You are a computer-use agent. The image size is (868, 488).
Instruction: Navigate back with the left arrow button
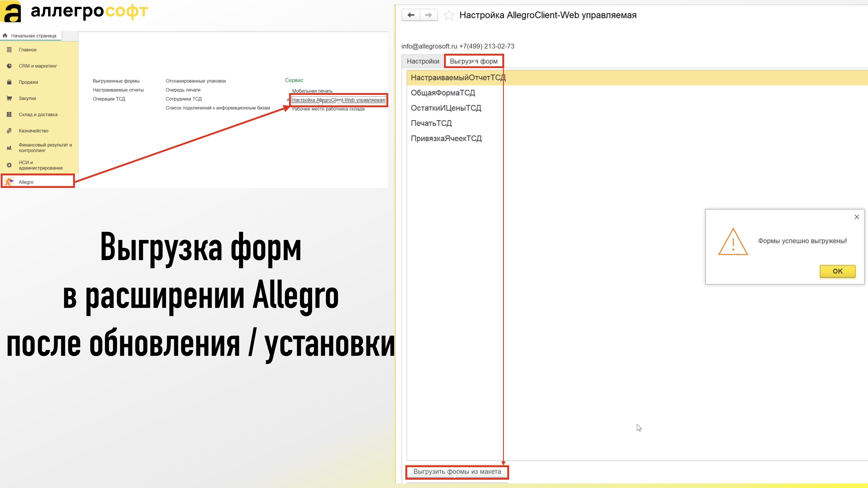[411, 15]
